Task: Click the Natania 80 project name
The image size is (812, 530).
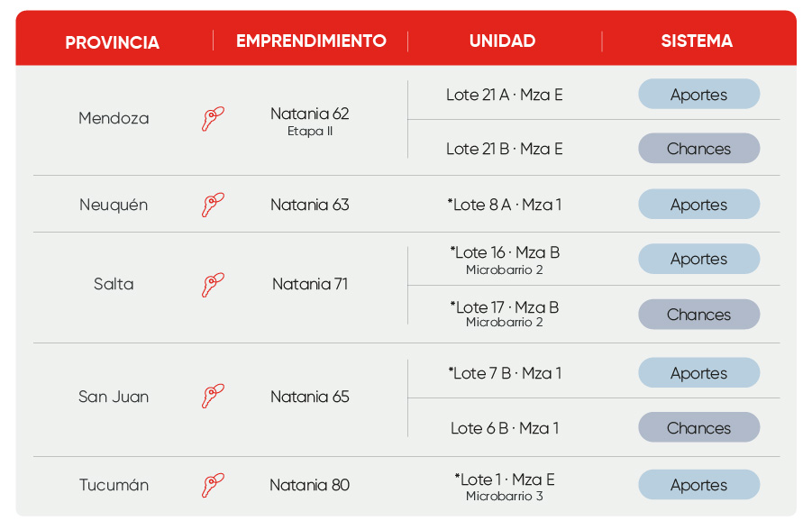Action: 310,485
